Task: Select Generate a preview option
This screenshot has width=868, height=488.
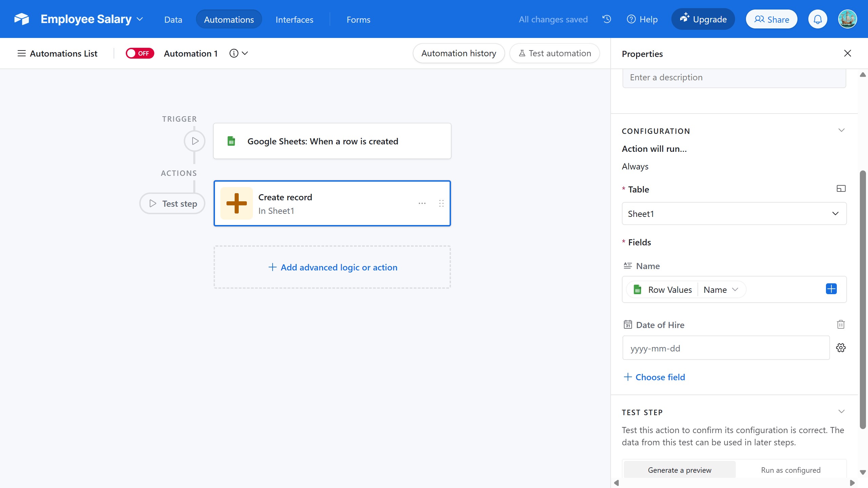Action: click(679, 470)
